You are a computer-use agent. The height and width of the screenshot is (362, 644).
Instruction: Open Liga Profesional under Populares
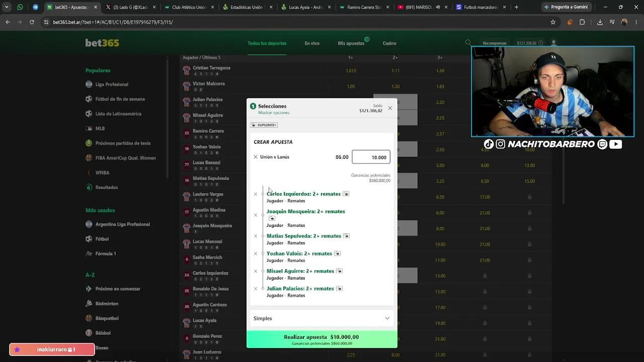click(112, 84)
